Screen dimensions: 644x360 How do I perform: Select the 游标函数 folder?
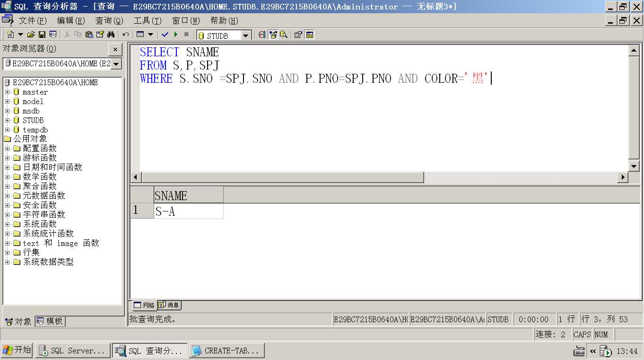point(40,158)
